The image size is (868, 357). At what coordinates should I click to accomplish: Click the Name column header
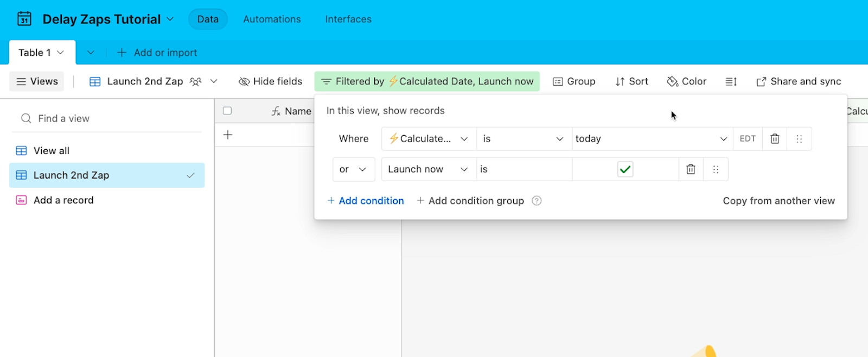tap(291, 111)
